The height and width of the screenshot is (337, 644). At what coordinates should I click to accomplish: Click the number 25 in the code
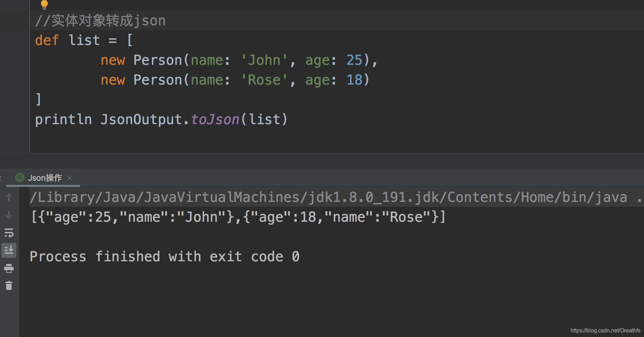pyautogui.click(x=354, y=60)
